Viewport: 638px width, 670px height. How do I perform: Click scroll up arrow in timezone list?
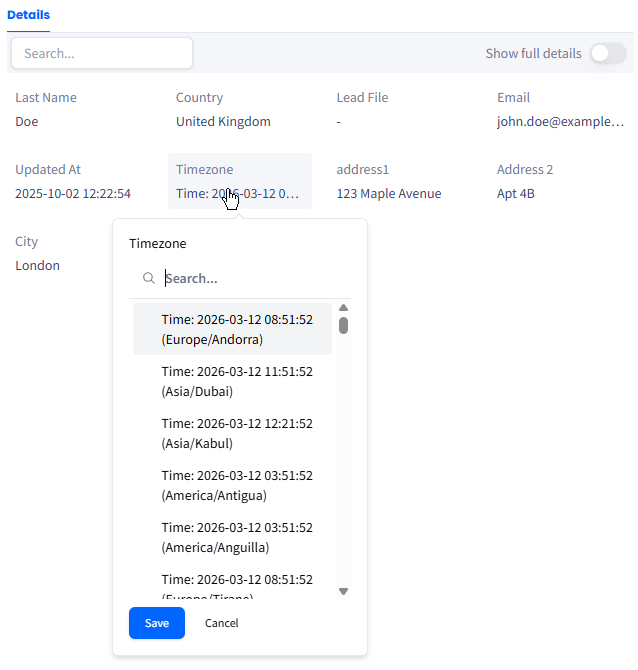343,308
